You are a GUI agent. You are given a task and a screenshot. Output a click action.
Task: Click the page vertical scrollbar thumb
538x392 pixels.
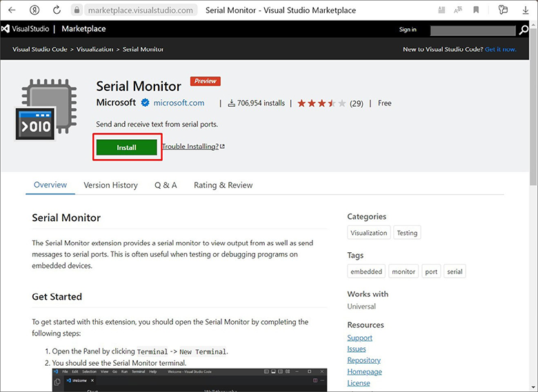533,106
